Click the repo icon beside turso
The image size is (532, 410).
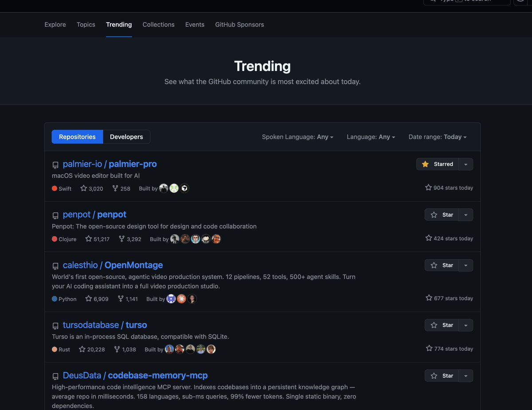pos(55,326)
